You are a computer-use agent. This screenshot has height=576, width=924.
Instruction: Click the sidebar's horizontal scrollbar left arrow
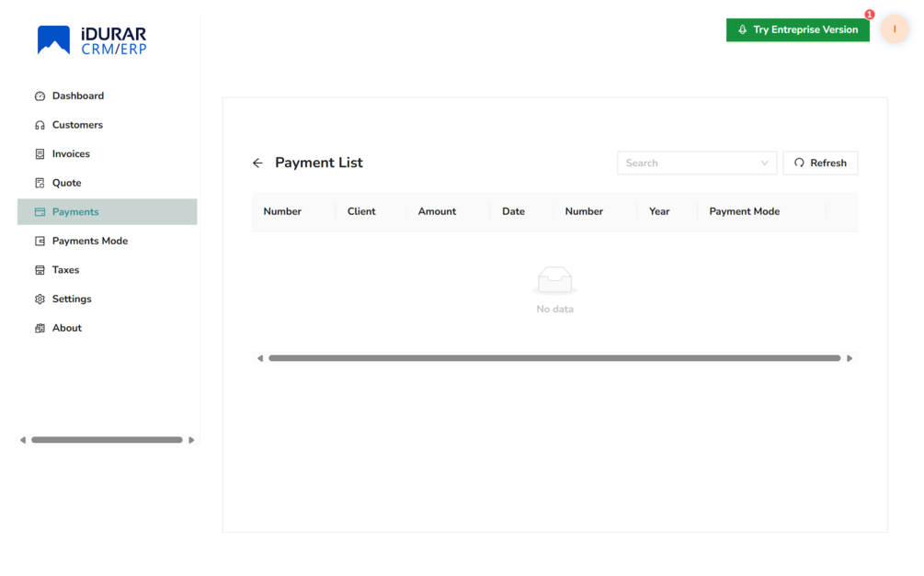(23, 440)
